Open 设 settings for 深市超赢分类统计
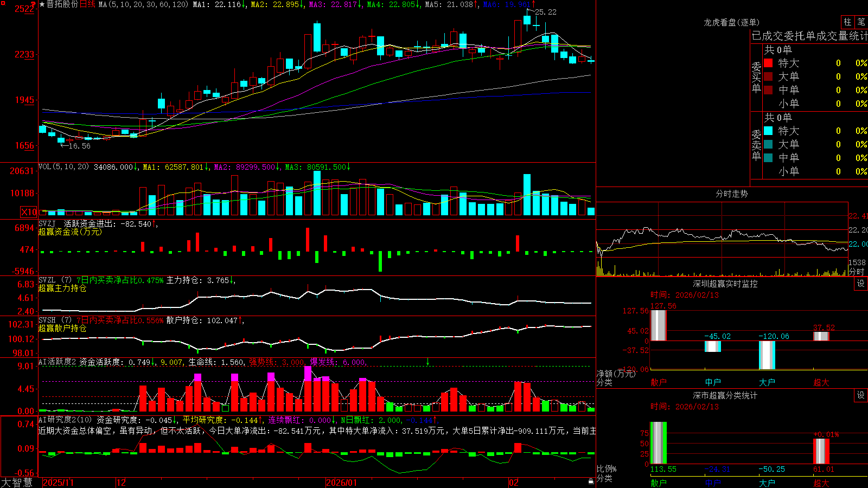The height and width of the screenshot is (488, 868). pos(861,395)
